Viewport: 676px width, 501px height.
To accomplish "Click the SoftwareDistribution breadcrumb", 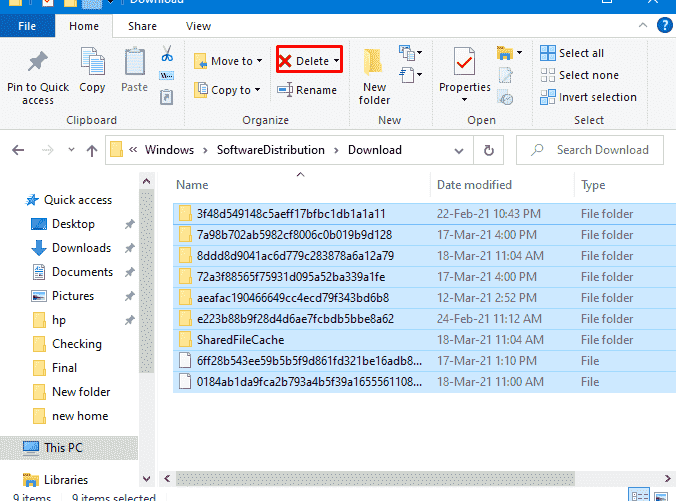I will point(271,150).
